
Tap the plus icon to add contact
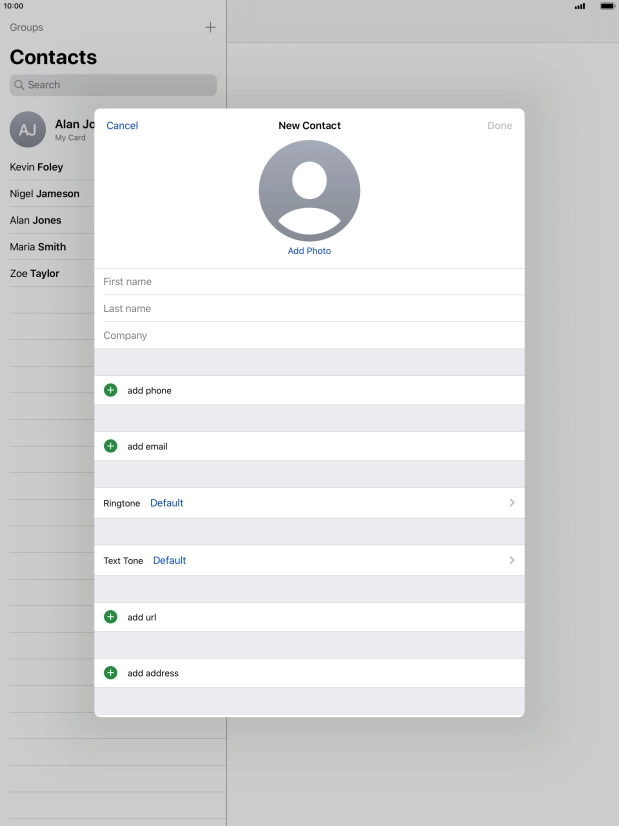[210, 27]
